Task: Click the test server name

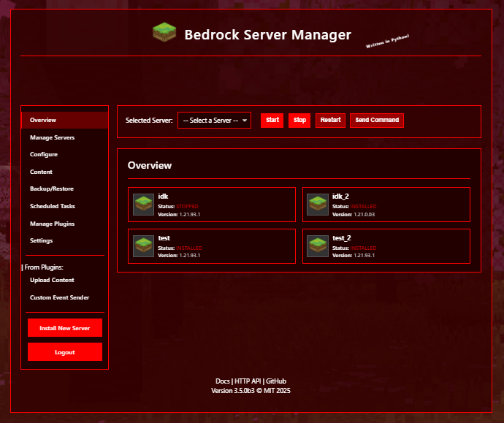Action: tap(164, 238)
